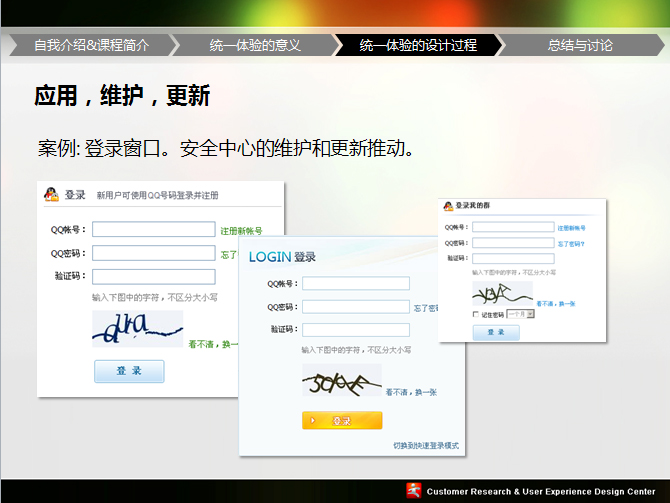Click the QQ penguin icon in 登录我的群 window
The width and height of the screenshot is (670, 503).
coord(448,206)
